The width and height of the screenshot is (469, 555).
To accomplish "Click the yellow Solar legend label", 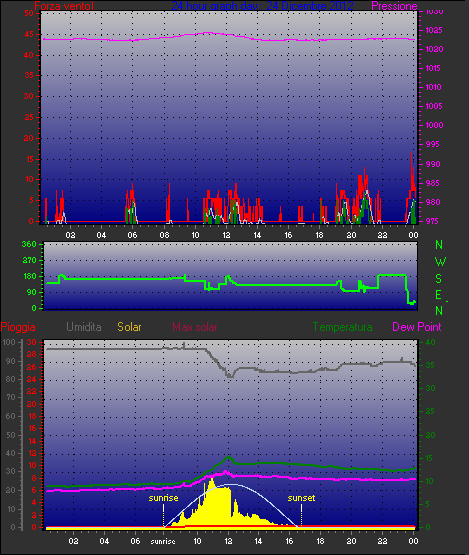I will 129,327.
